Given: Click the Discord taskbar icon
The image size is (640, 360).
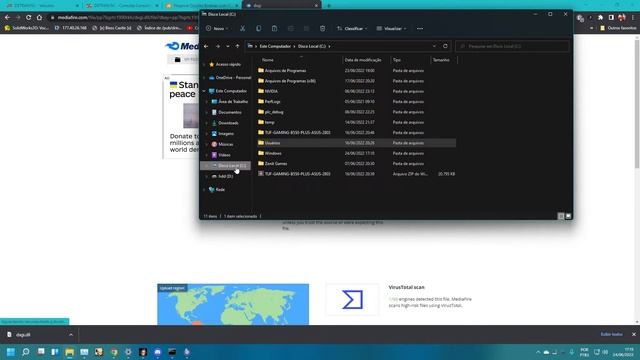Looking at the screenshot, I should coord(158,352).
